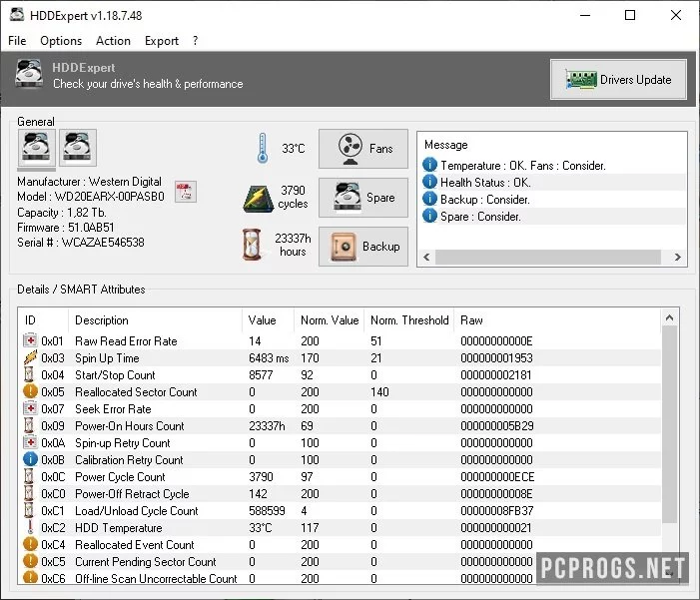
Task: Sort by the Raw column header
Action: (557, 320)
